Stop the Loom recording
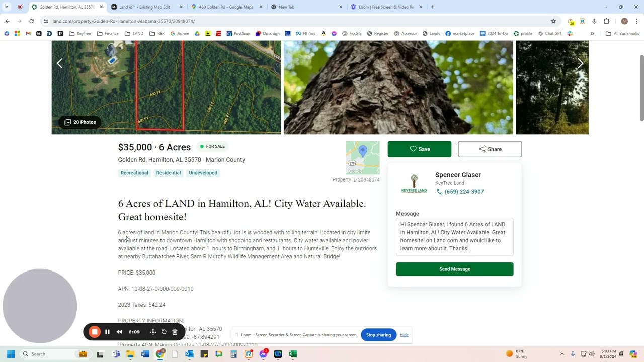 [x=95, y=332]
